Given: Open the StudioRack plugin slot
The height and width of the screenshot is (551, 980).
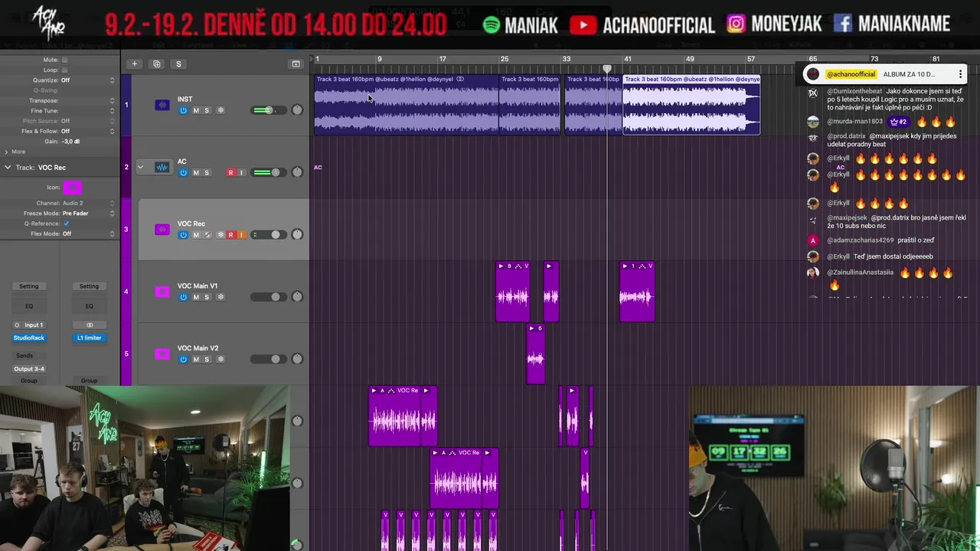Looking at the screenshot, I should (x=28, y=337).
